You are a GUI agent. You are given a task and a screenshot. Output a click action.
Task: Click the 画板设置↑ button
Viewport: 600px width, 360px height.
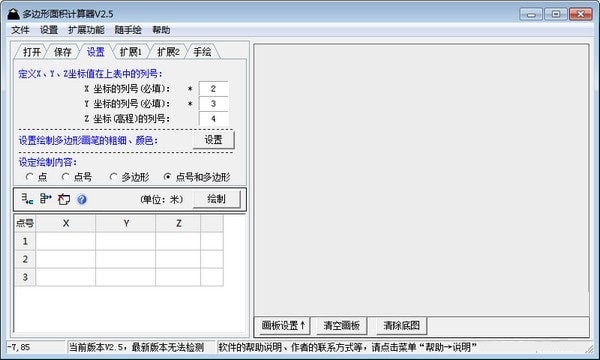coord(283,326)
